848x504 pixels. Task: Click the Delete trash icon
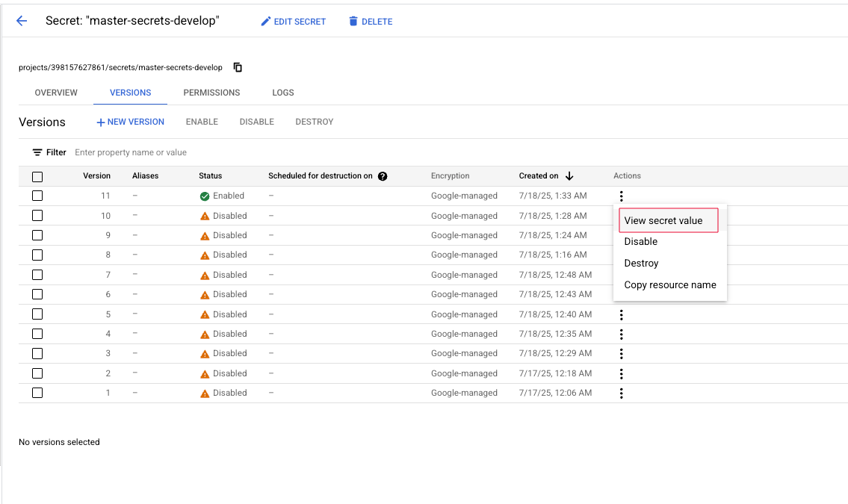[x=353, y=22]
